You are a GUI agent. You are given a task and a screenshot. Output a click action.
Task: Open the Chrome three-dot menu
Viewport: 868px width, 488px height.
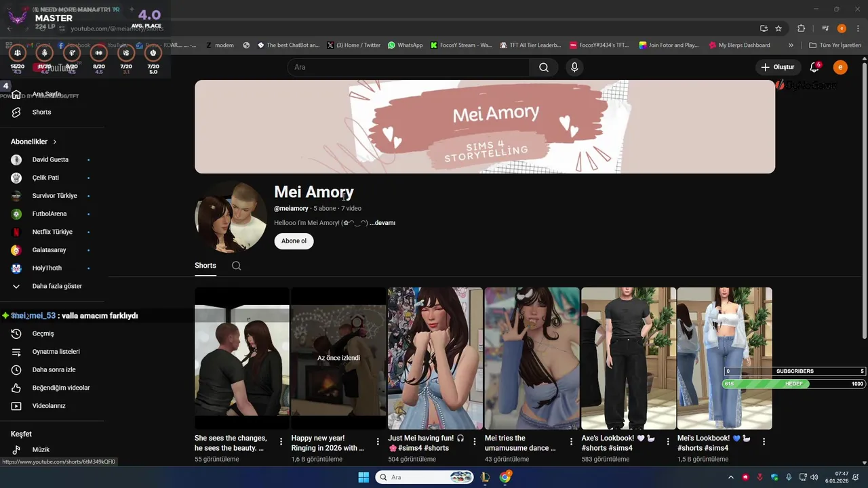(x=856, y=28)
